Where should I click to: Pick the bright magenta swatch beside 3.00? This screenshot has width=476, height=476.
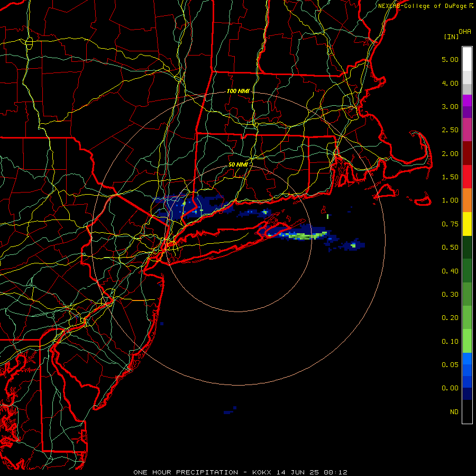point(467,100)
